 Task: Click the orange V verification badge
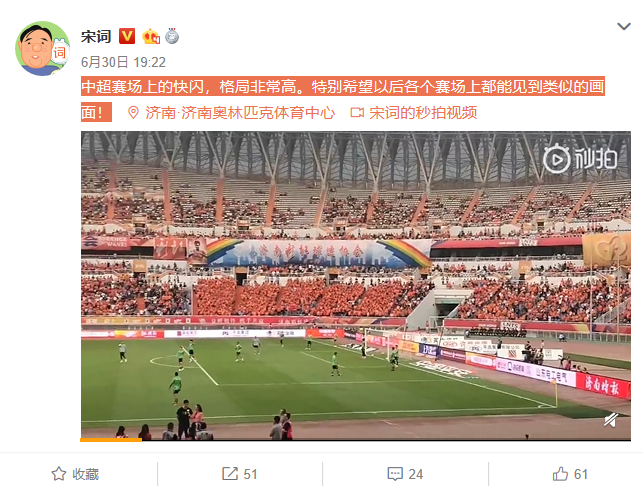pyautogui.click(x=127, y=36)
